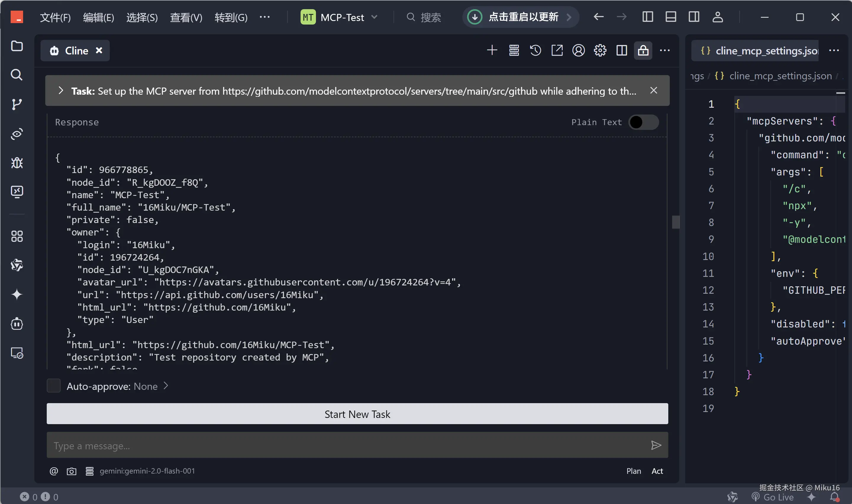Screen dimensions: 852x504
Task: Switch to Act mode
Action: (657, 471)
